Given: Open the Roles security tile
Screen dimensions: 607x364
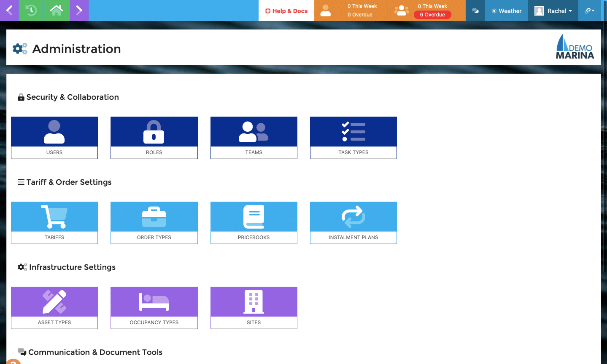Looking at the screenshot, I should (154, 137).
